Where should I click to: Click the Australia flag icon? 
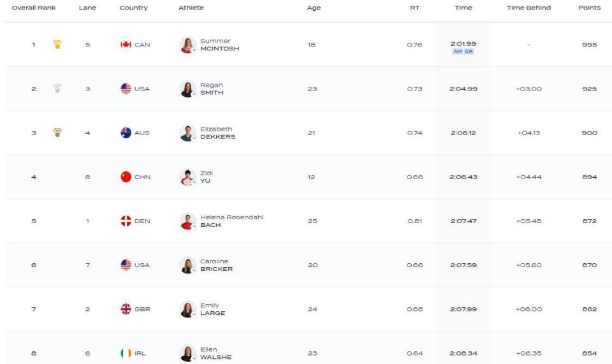(x=126, y=133)
